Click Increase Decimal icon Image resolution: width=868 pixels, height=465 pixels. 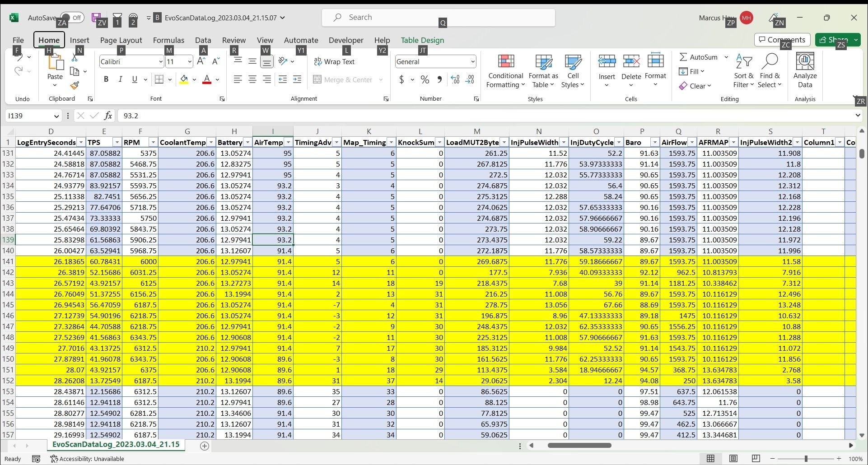455,80
